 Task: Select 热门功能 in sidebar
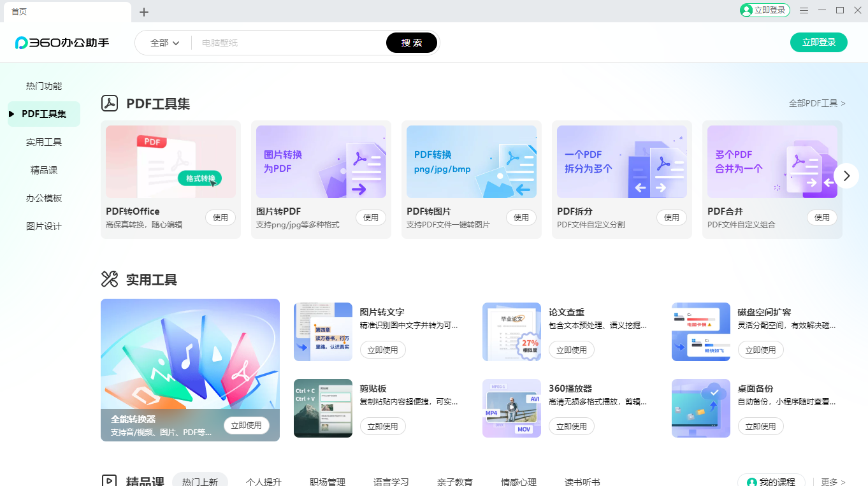44,86
